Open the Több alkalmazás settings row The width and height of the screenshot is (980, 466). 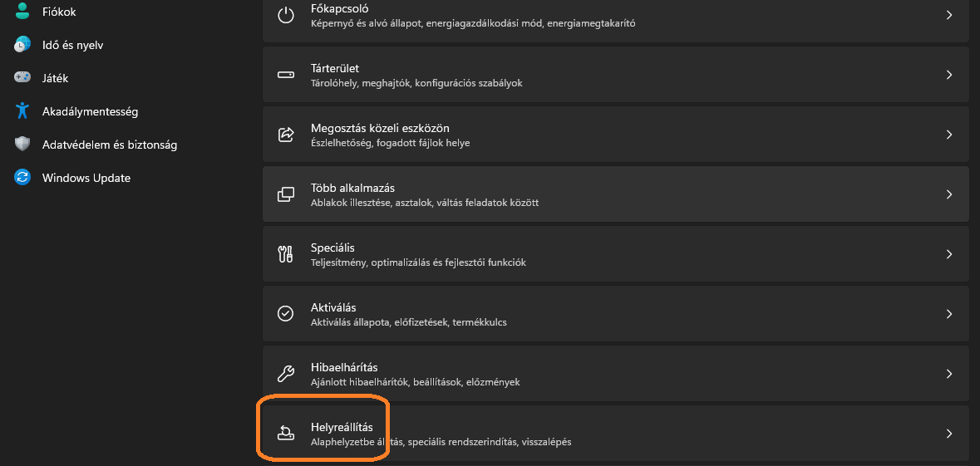coord(615,194)
